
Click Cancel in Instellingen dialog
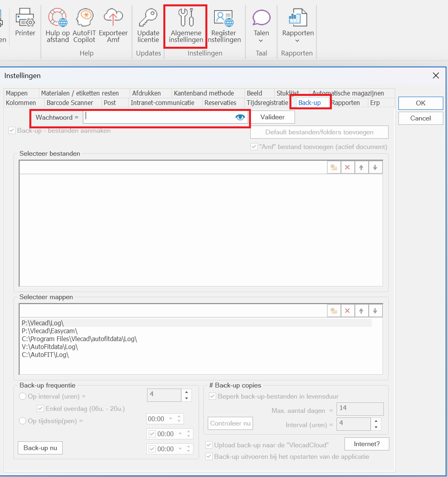(x=421, y=118)
